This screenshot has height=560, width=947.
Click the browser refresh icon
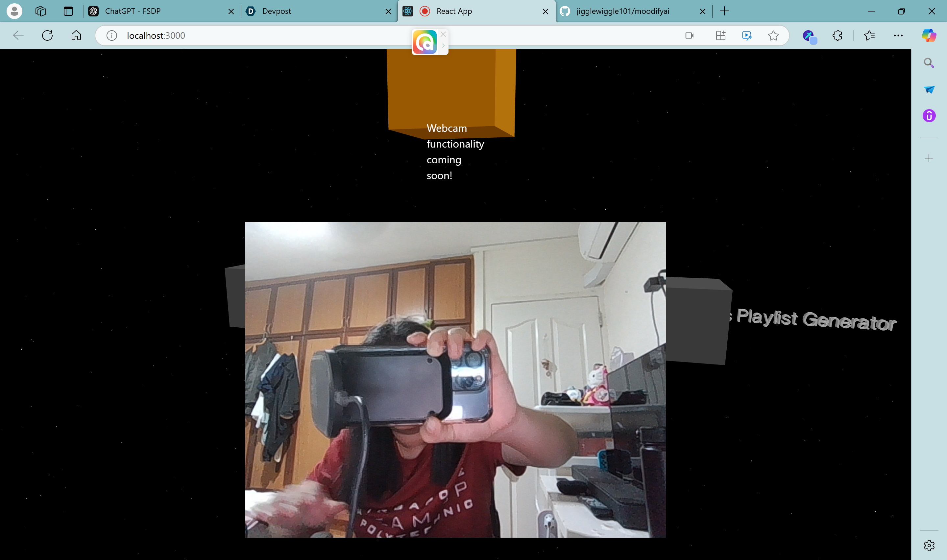point(47,35)
